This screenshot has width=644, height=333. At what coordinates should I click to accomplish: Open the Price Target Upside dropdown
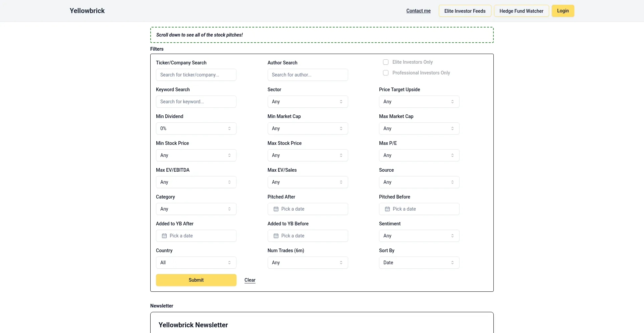(419, 102)
